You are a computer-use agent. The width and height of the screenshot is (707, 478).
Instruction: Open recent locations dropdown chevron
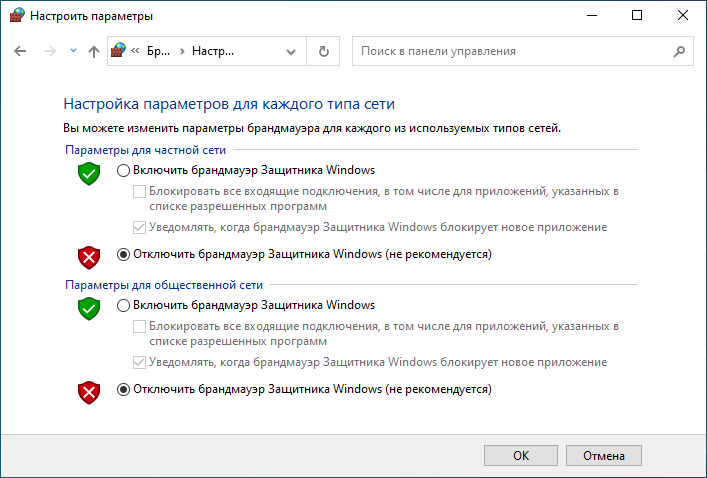(x=73, y=51)
